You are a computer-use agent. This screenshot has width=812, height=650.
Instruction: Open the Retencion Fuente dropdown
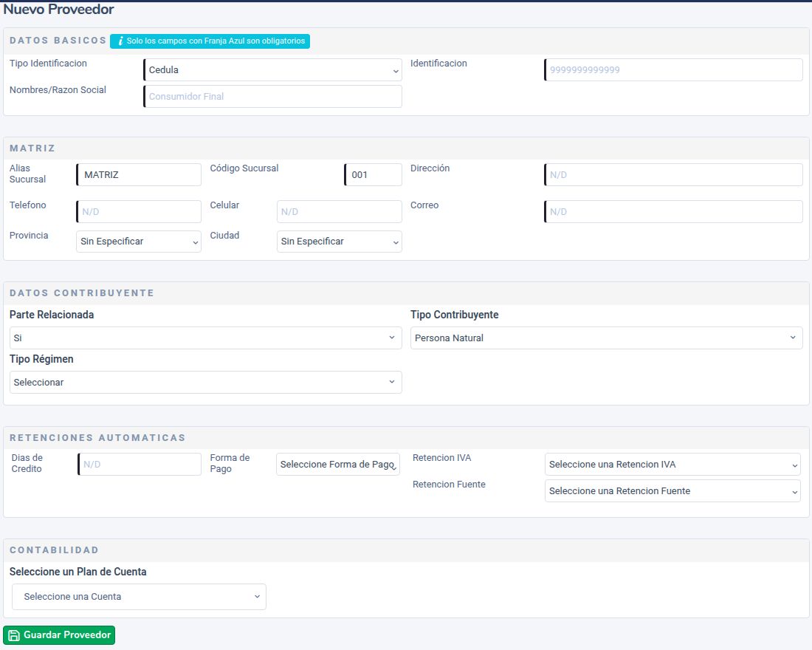(x=672, y=491)
